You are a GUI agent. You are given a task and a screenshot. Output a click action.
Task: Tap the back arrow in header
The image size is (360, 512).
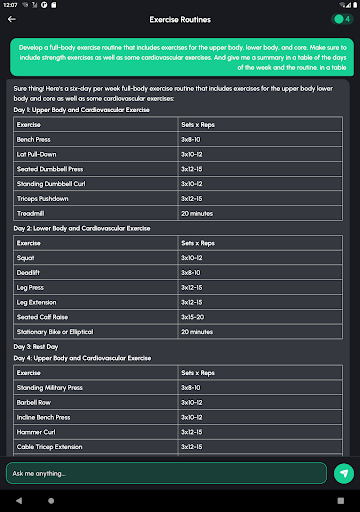12,19
